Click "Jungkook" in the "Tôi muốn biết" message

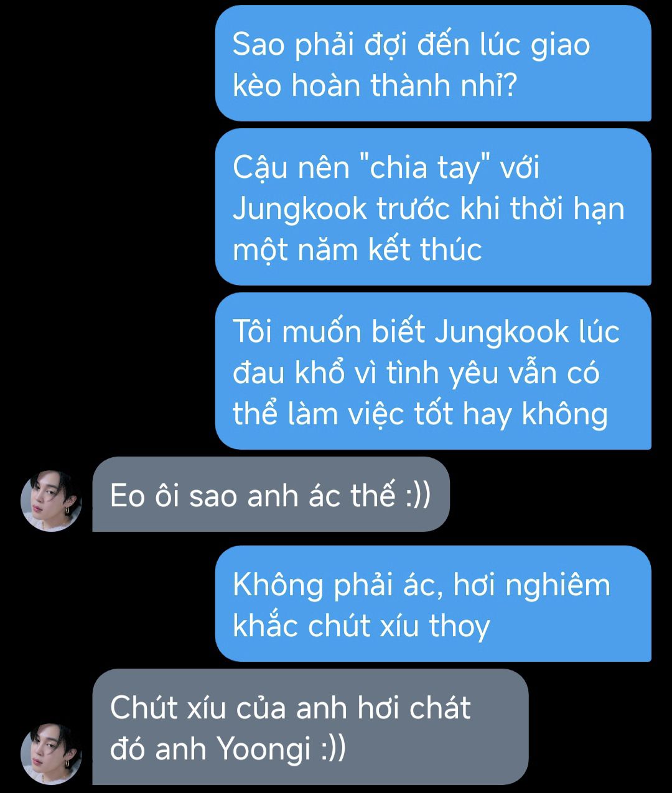click(502, 332)
